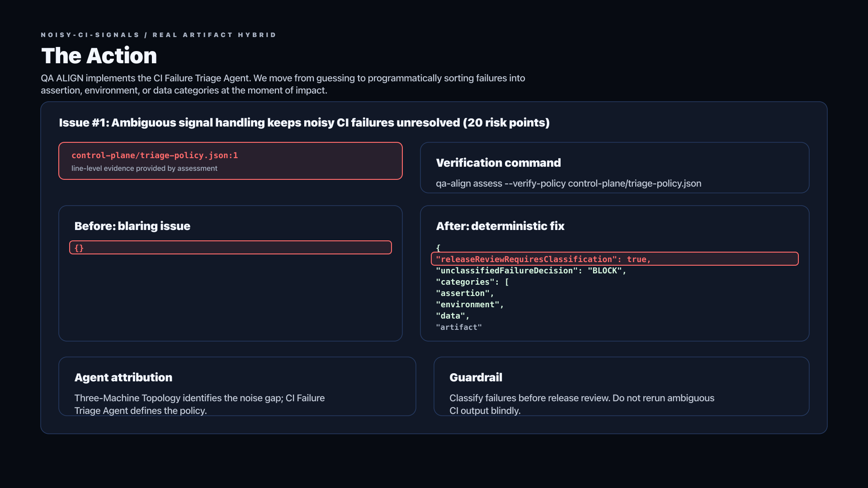
Task: Select the qa-align assess verification command text
Action: [x=568, y=183]
